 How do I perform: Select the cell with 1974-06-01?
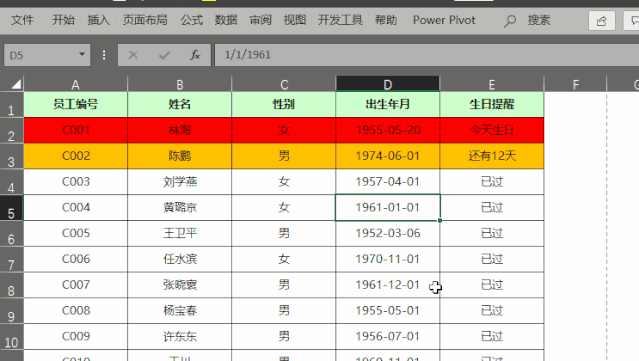[388, 156]
